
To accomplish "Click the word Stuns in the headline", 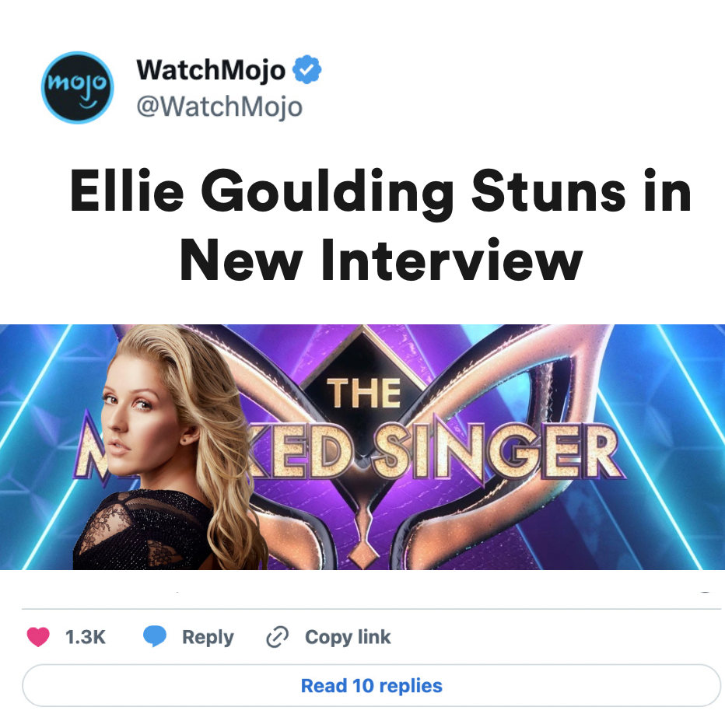I will pos(548,191).
